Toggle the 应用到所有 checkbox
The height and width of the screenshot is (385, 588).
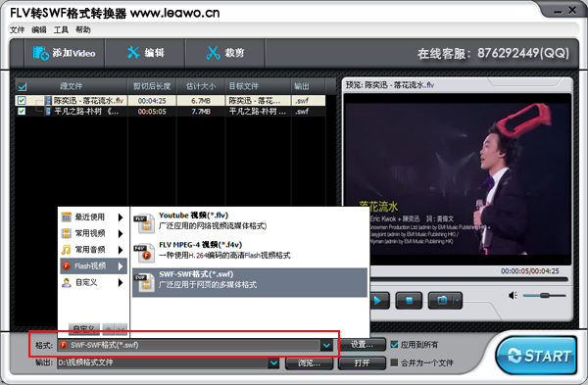click(394, 344)
